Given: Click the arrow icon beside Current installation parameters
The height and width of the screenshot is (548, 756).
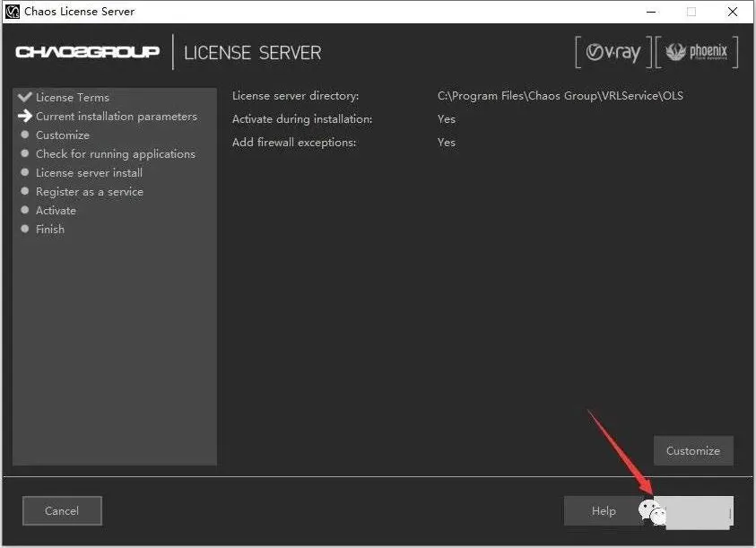Looking at the screenshot, I should coord(24,116).
